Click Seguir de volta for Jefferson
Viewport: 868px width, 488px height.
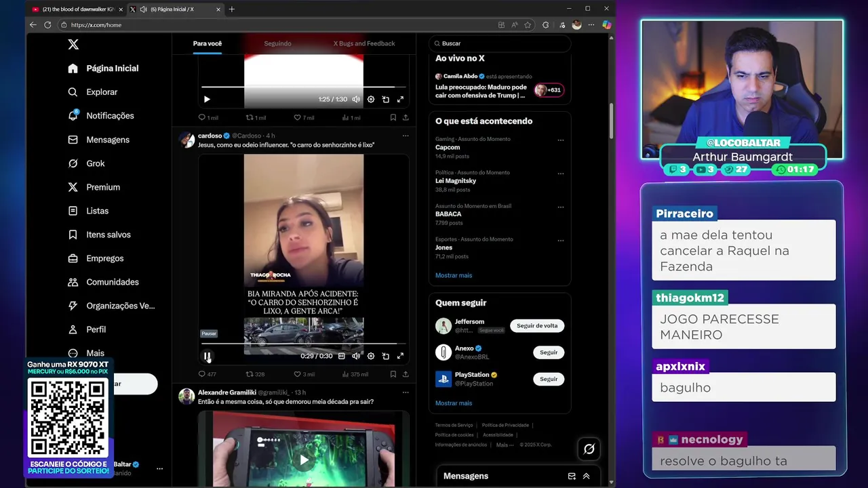(537, 326)
